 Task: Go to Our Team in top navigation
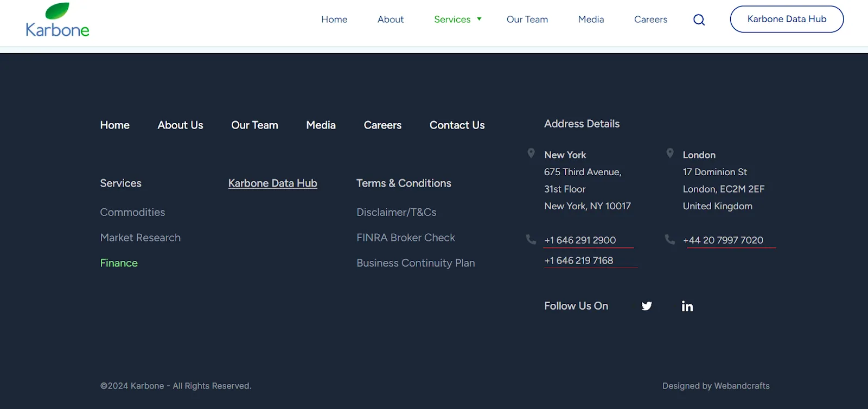click(x=527, y=20)
